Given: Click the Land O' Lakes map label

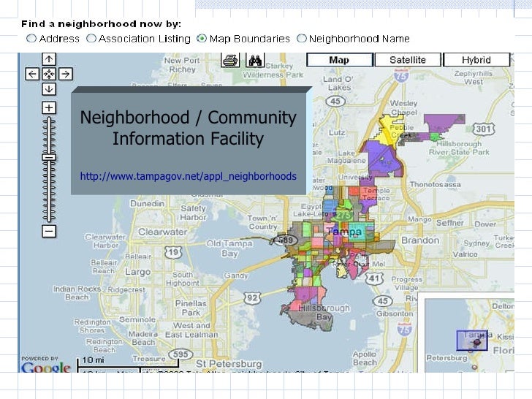Looking at the screenshot, I should click(338, 83).
